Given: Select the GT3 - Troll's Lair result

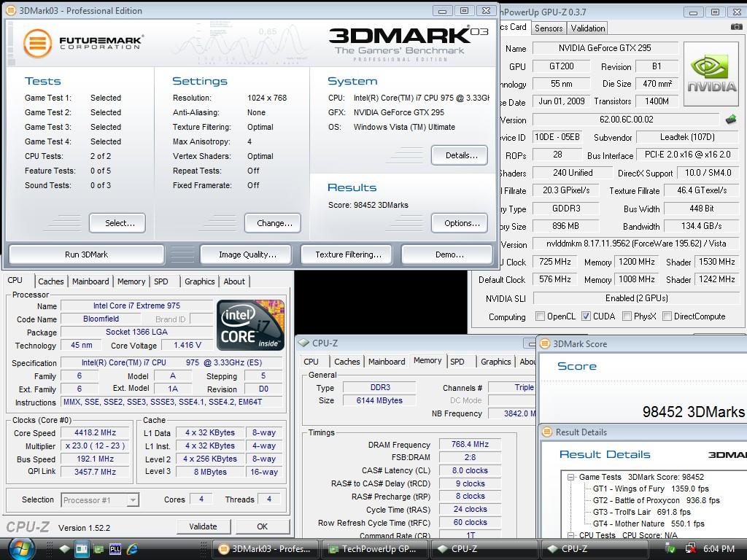Looking at the screenshot, I should pyautogui.click(x=641, y=512).
